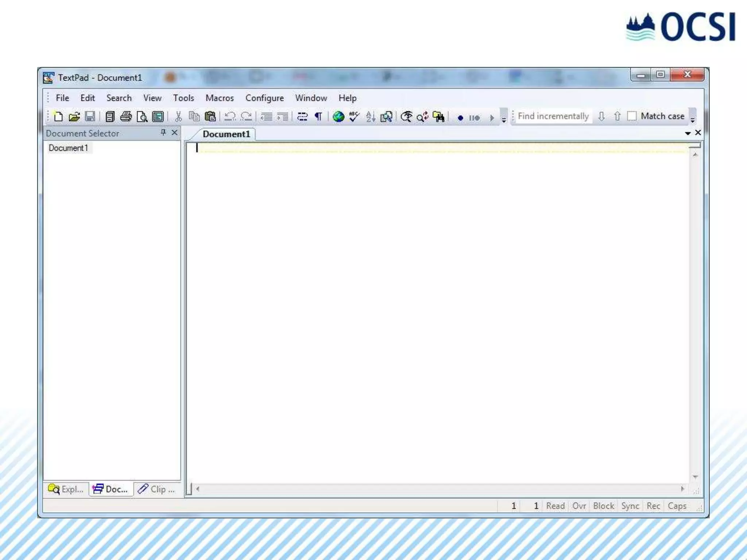Expand find toolbar overflow options arrow
Viewport: 747px width, 560px height.
(x=692, y=120)
